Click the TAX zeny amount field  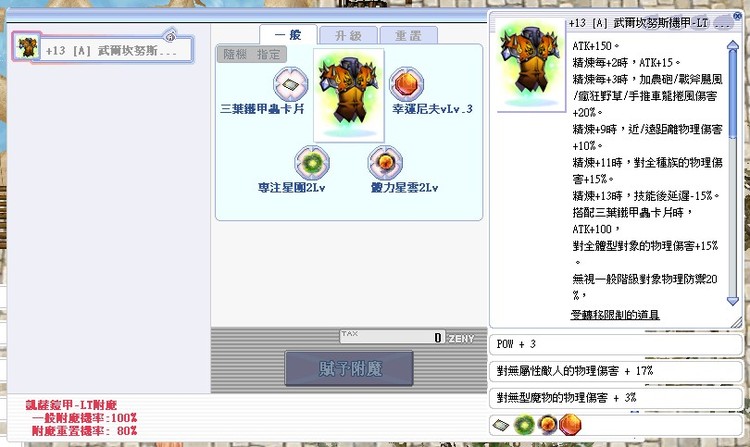(x=392, y=337)
